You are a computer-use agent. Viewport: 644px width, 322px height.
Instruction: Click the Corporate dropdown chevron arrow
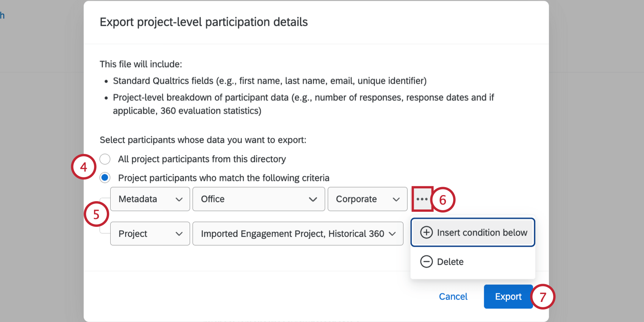click(x=396, y=199)
